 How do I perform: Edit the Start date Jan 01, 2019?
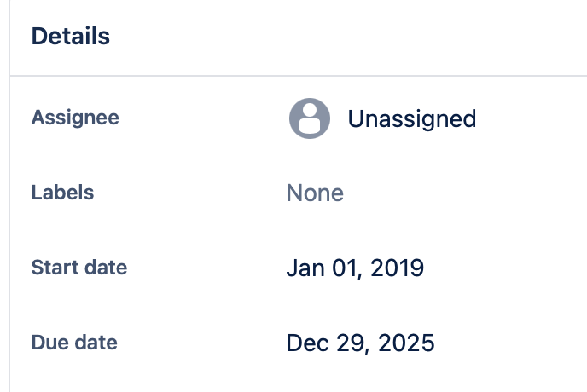pyautogui.click(x=355, y=268)
